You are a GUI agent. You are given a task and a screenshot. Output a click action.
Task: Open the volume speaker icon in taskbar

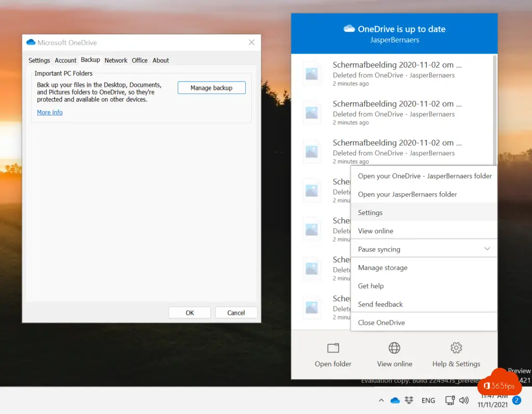coord(464,400)
